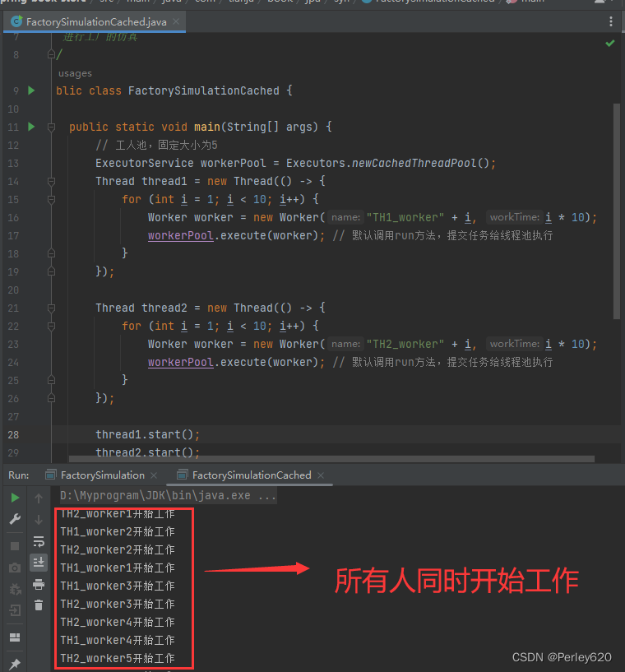Screen dimensions: 625x672
Task: Click the java.exe command line in console
Action: pos(168,495)
